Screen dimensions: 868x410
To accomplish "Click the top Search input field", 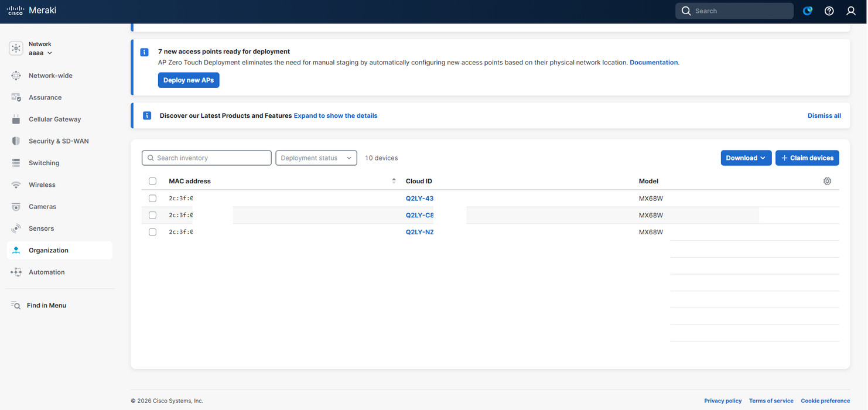I will point(734,11).
